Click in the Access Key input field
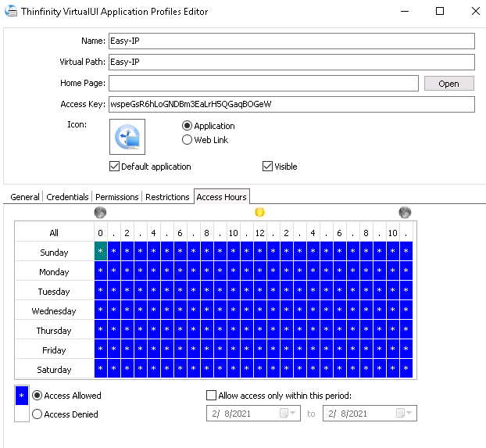This screenshot has height=448, width=486. (x=291, y=104)
